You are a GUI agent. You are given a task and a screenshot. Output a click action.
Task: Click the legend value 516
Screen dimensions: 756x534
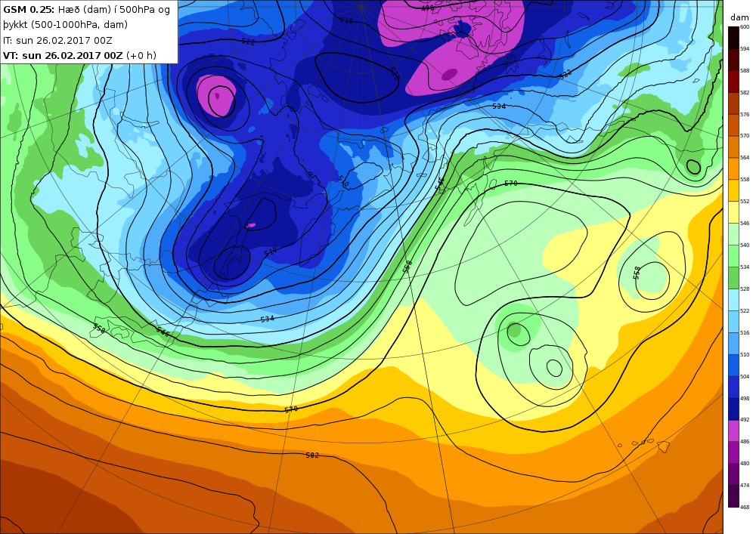pos(745,333)
